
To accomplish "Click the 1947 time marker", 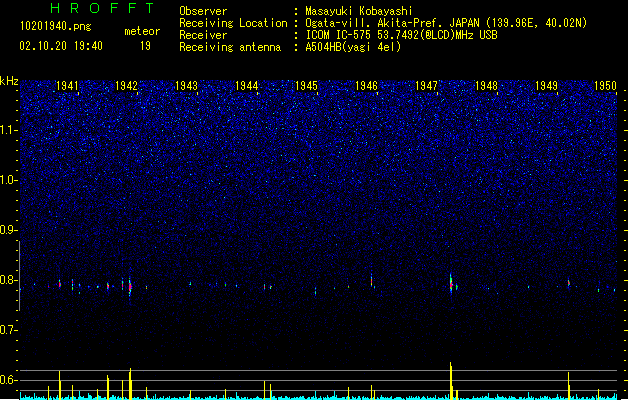I will [x=426, y=86].
